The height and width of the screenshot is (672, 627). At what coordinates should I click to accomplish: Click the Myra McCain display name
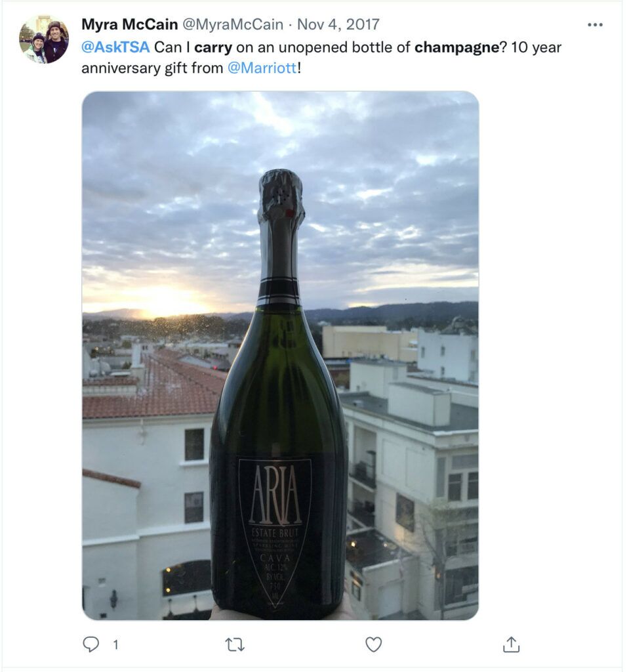point(130,24)
